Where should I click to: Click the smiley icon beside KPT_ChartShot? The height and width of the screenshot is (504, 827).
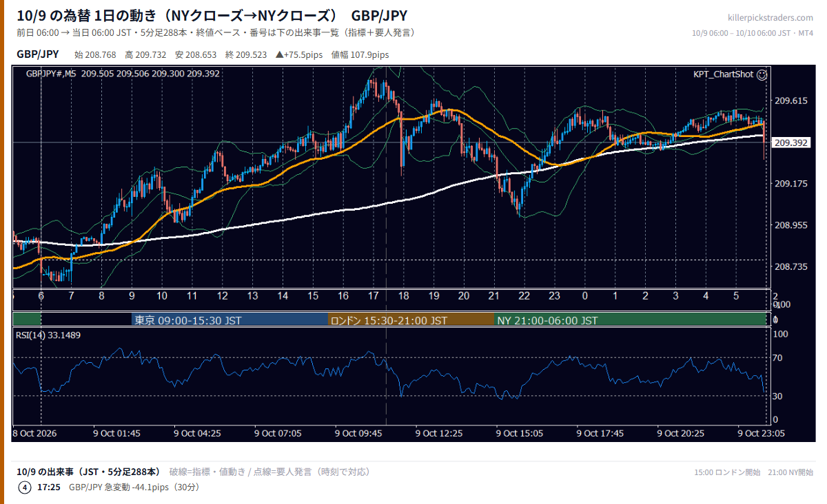pos(762,74)
